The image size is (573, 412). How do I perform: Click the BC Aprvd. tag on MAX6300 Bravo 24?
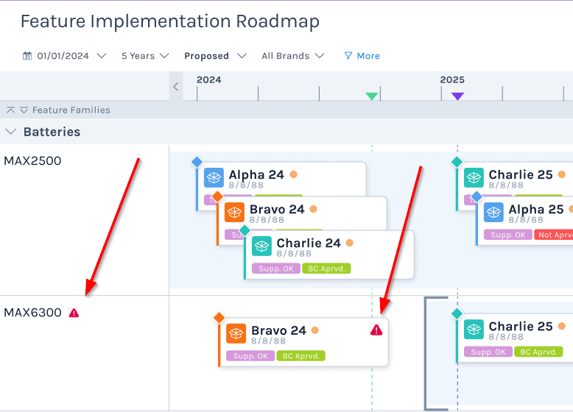coord(301,356)
